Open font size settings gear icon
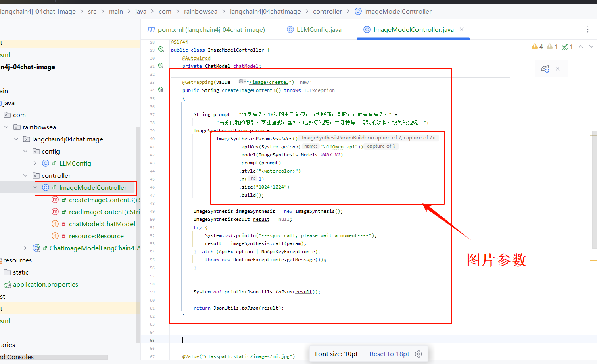Image resolution: width=597 pixels, height=364 pixels. (419, 354)
